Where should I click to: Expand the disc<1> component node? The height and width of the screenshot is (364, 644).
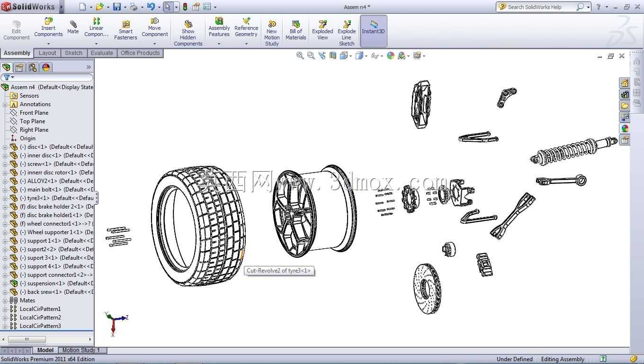(5, 147)
